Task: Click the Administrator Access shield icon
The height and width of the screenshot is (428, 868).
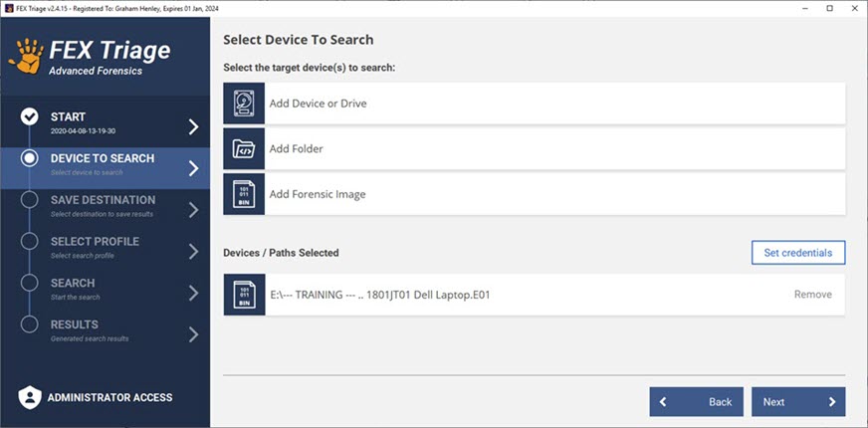Action: [29, 397]
